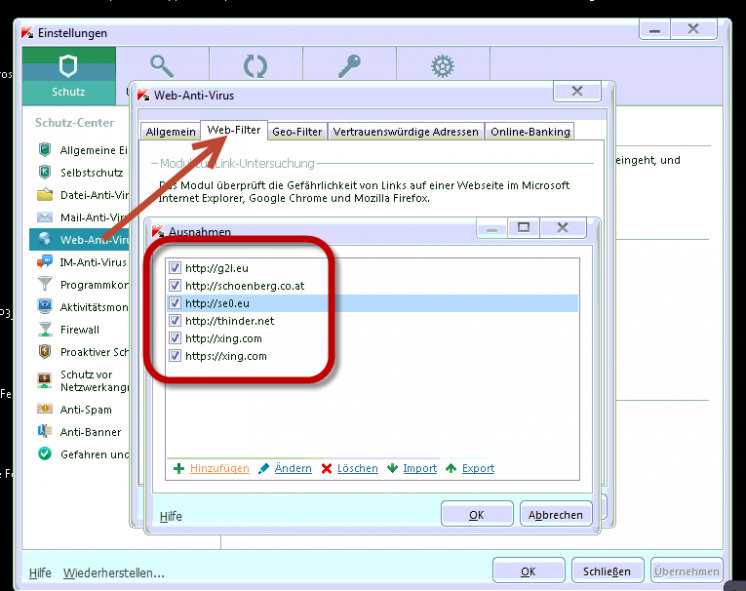Click the Import link
This screenshot has height=591, width=746.
(x=420, y=468)
